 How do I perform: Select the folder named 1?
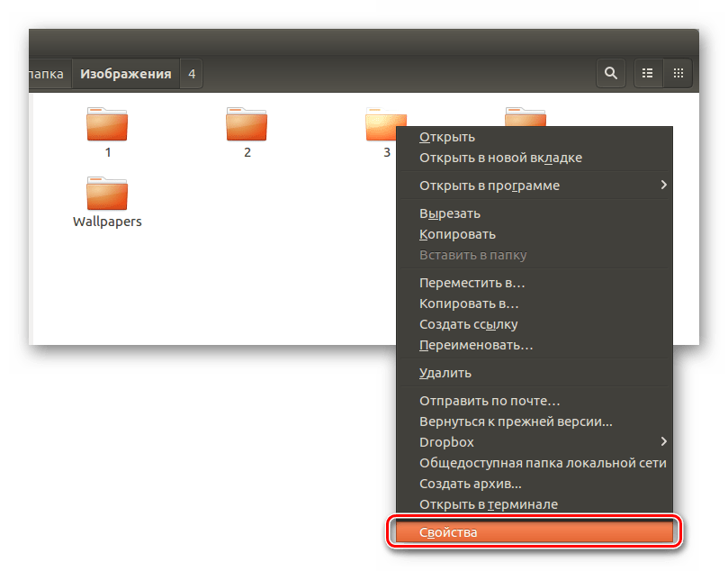[x=107, y=125]
